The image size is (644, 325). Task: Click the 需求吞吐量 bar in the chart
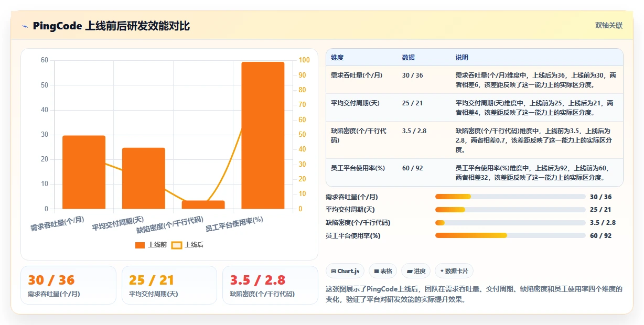tap(84, 172)
